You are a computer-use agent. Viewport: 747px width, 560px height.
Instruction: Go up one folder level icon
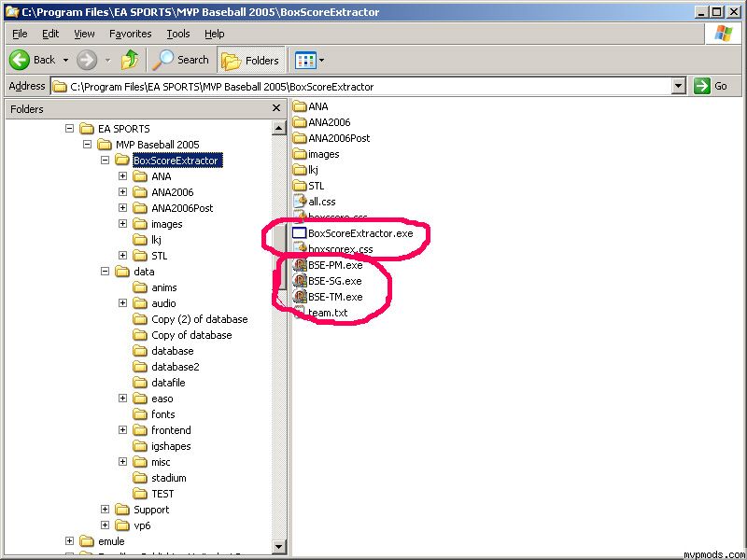coord(130,60)
